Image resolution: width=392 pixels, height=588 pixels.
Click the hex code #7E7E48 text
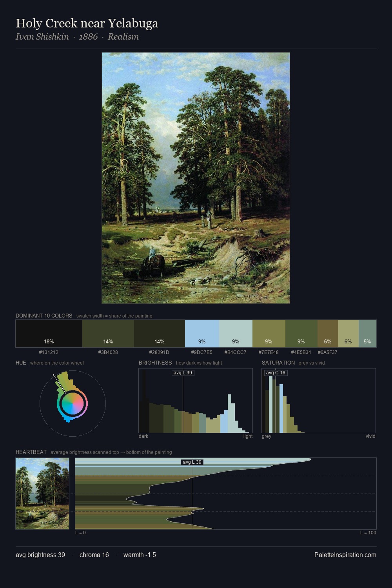(x=269, y=352)
